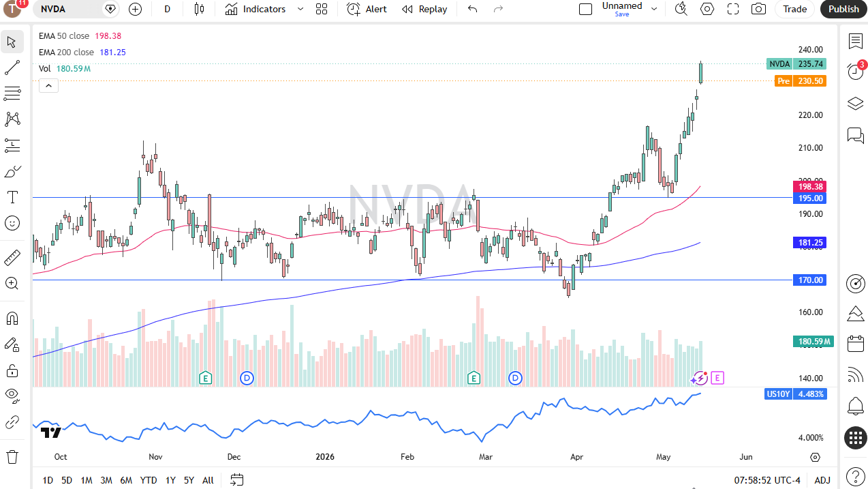868x489 pixels.
Task: Toggle ADJ adjusted data setting
Action: (x=822, y=480)
